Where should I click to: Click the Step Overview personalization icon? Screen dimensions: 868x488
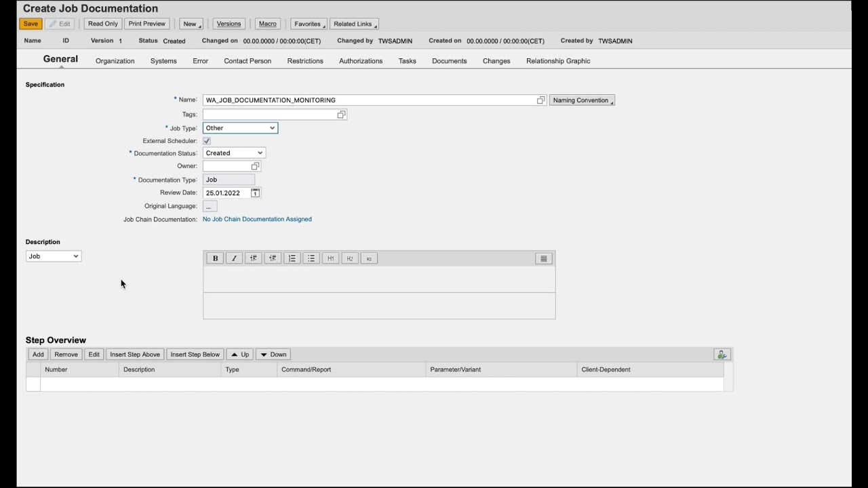(x=722, y=354)
